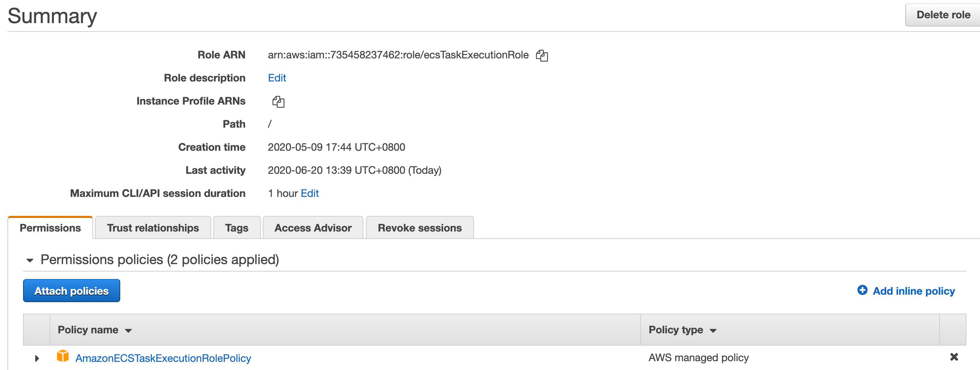Select the Permissions tab

pos(50,228)
